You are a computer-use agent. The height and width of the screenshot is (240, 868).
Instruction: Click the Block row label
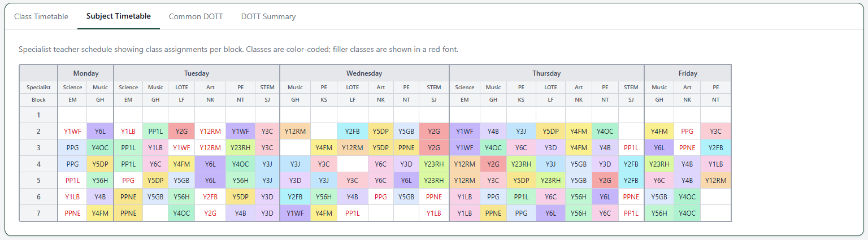pos(38,99)
